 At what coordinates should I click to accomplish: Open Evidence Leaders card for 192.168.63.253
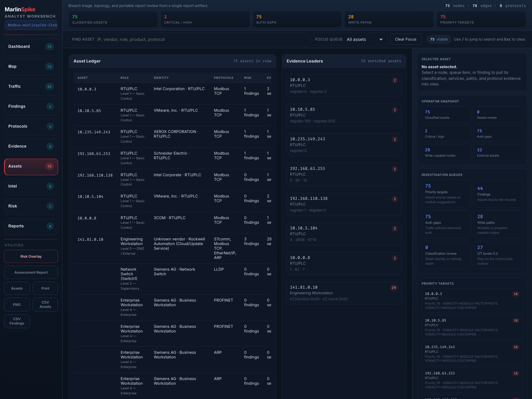tap(344, 175)
